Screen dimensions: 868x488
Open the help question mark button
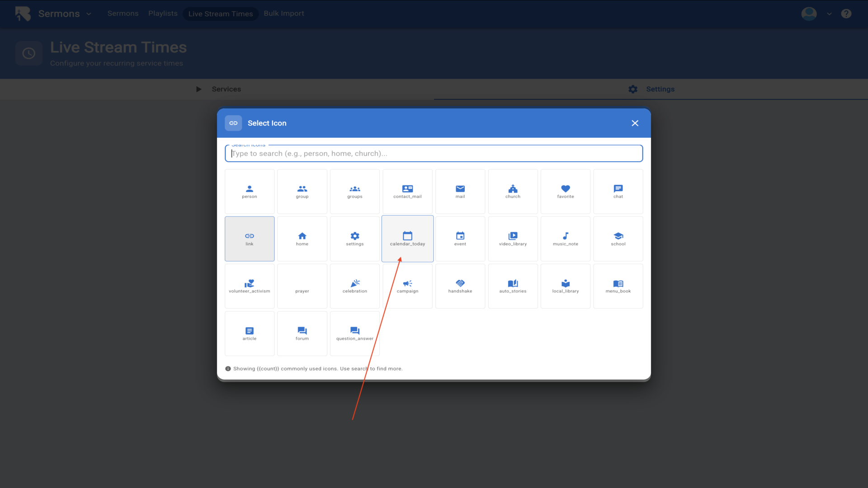pyautogui.click(x=846, y=14)
